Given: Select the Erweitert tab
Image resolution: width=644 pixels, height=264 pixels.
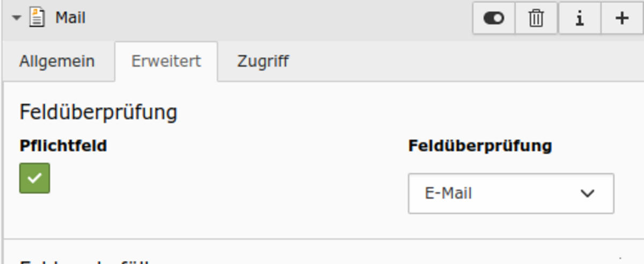Looking at the screenshot, I should pos(166,61).
